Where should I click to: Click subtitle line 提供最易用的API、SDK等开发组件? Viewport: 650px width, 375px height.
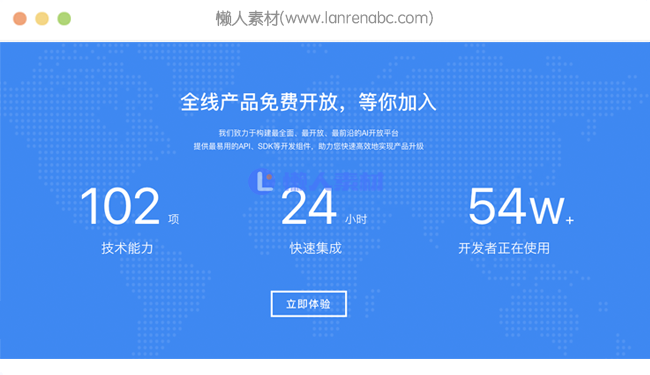[308, 146]
